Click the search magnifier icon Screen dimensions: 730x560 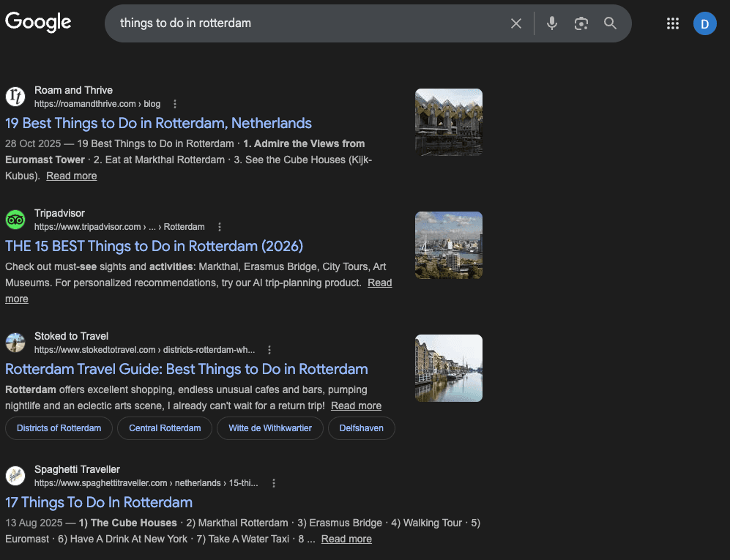610,23
